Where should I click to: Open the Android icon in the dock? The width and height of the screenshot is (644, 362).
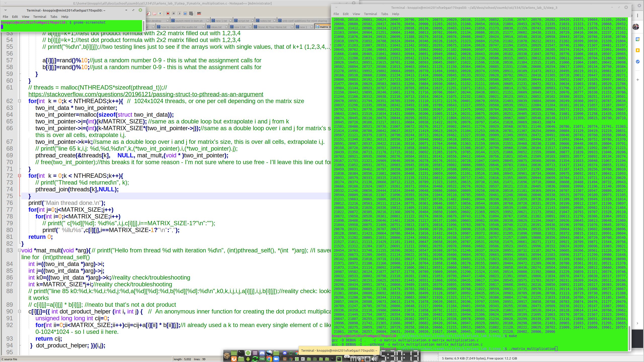(248, 359)
